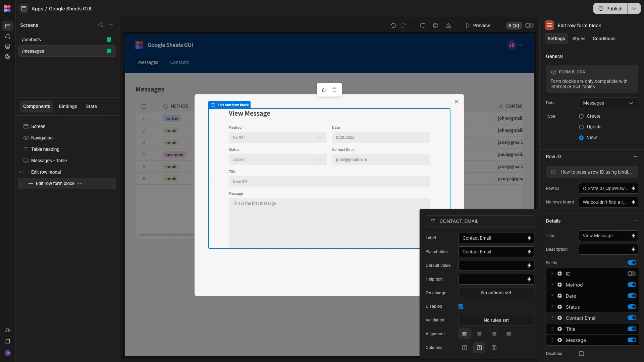The height and width of the screenshot is (362, 644).
Task: Toggle all Fields switch
Action: click(x=632, y=263)
